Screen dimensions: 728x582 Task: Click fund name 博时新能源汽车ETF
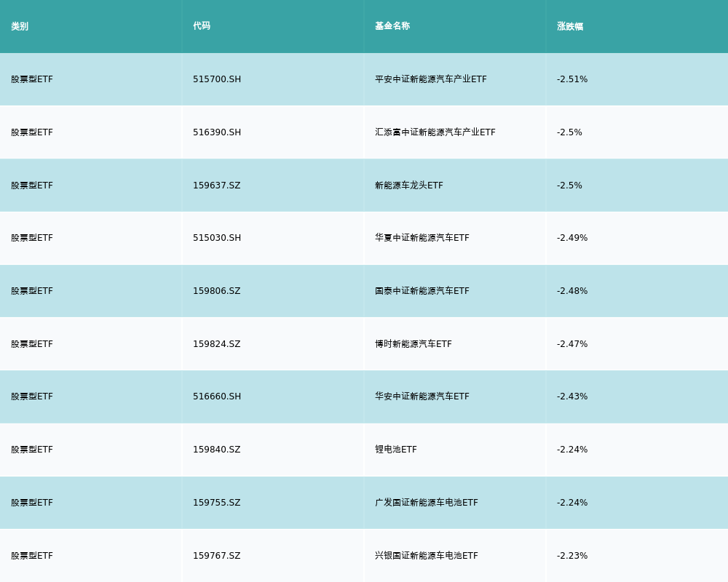[x=414, y=344]
